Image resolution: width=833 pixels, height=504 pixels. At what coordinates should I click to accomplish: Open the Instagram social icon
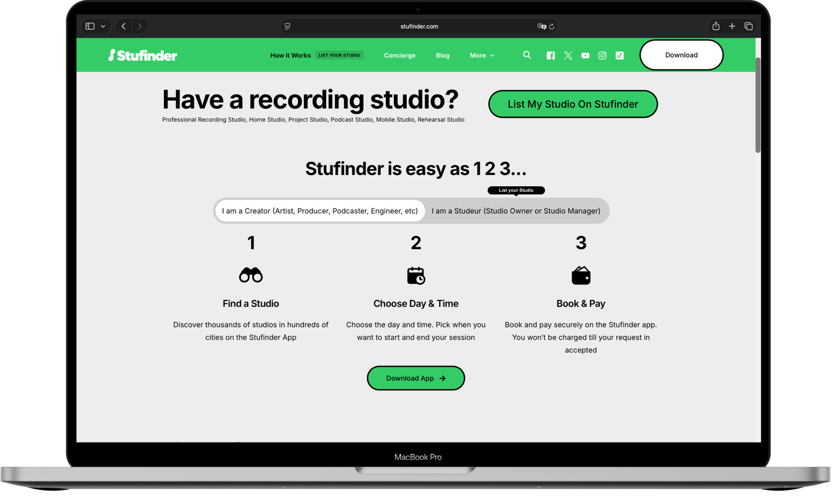(602, 55)
